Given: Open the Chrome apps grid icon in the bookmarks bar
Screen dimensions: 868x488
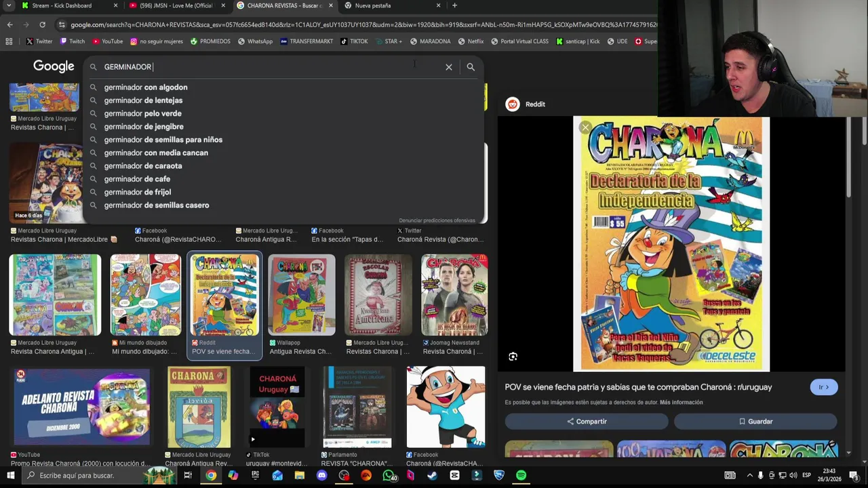Looking at the screenshot, I should click(x=9, y=41).
